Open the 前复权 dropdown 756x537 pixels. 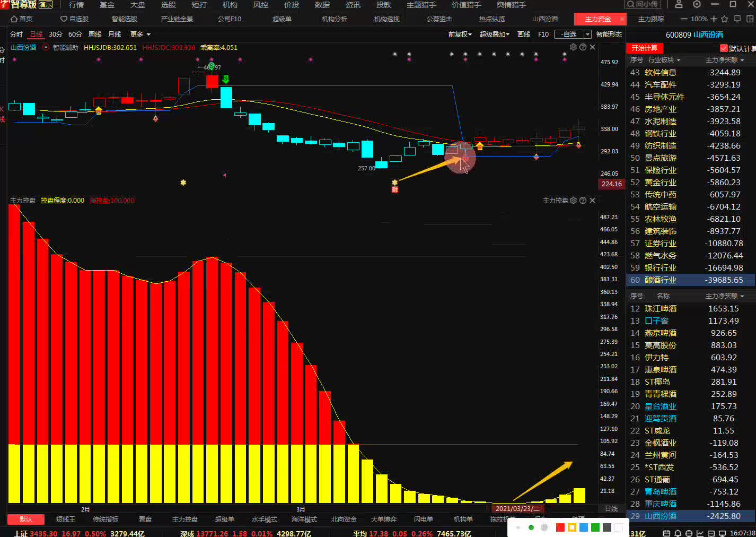(460, 34)
